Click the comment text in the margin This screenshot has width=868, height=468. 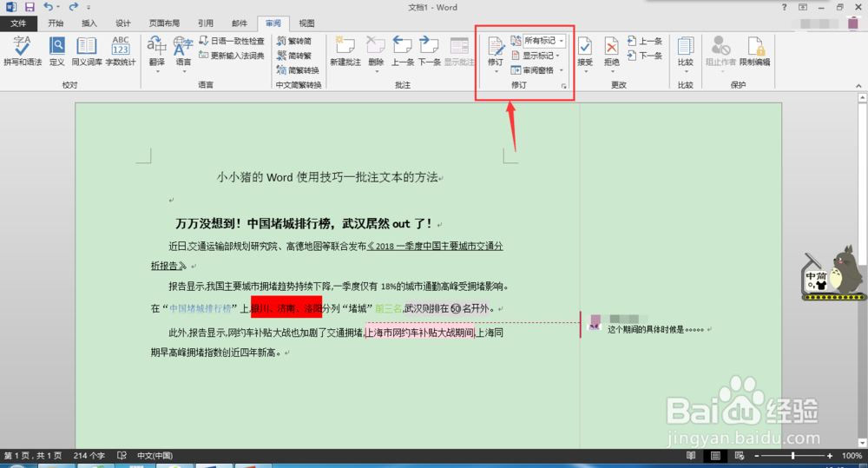click(x=655, y=330)
